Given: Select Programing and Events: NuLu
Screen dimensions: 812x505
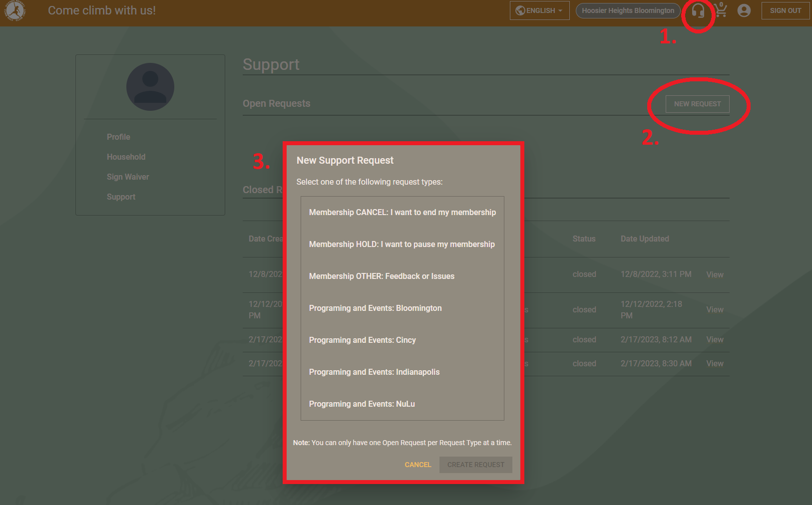Looking at the screenshot, I should click(403, 404).
